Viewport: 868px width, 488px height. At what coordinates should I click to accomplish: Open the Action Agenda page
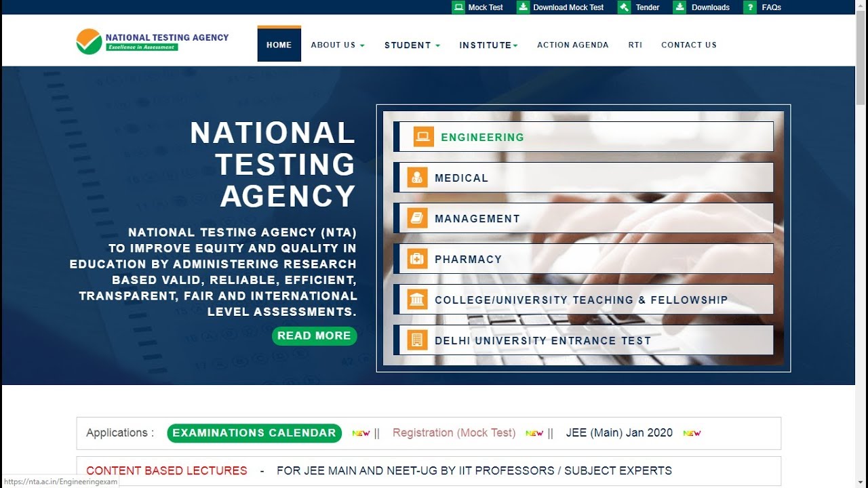573,45
